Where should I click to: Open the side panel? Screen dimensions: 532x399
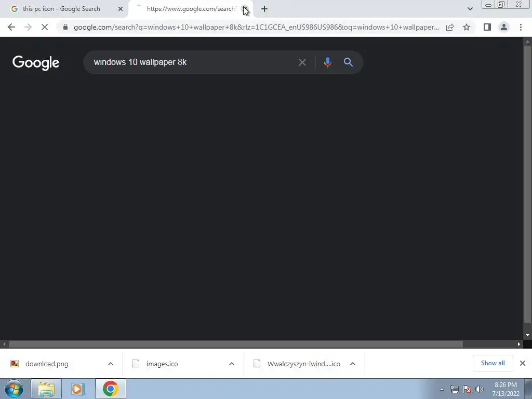pyautogui.click(x=487, y=27)
